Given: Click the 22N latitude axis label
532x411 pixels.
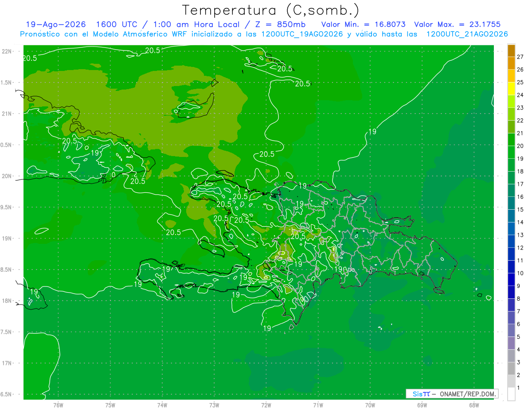Looking at the screenshot, I should [x=7, y=51].
